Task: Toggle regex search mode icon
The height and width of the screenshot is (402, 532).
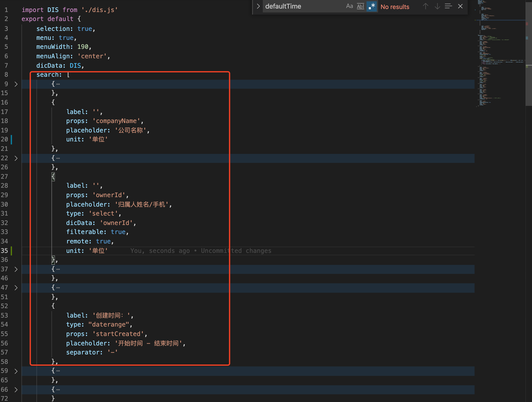Action: click(x=370, y=6)
